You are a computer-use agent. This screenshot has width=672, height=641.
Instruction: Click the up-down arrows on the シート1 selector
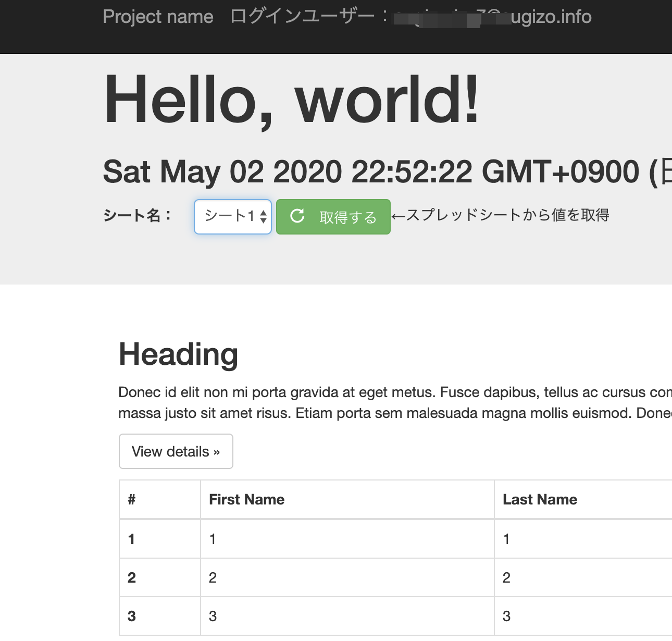pos(263,216)
